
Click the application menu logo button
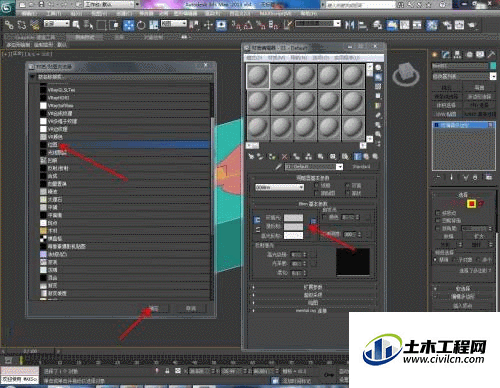click(7, 7)
